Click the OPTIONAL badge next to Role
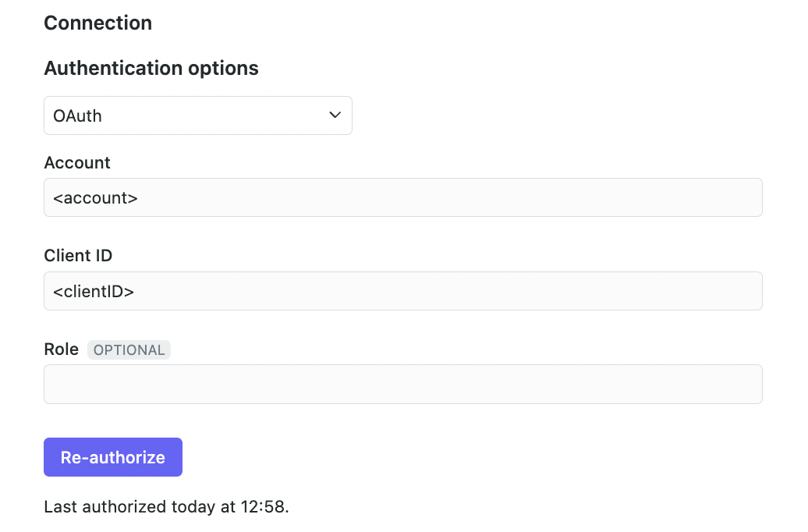Viewport: 808px width, 532px height. [129, 350]
